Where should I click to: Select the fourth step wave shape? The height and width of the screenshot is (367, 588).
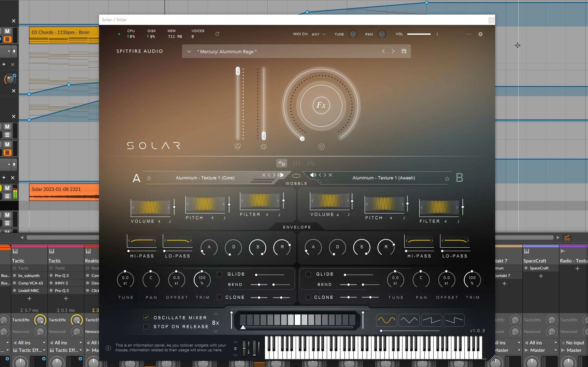[454, 320]
